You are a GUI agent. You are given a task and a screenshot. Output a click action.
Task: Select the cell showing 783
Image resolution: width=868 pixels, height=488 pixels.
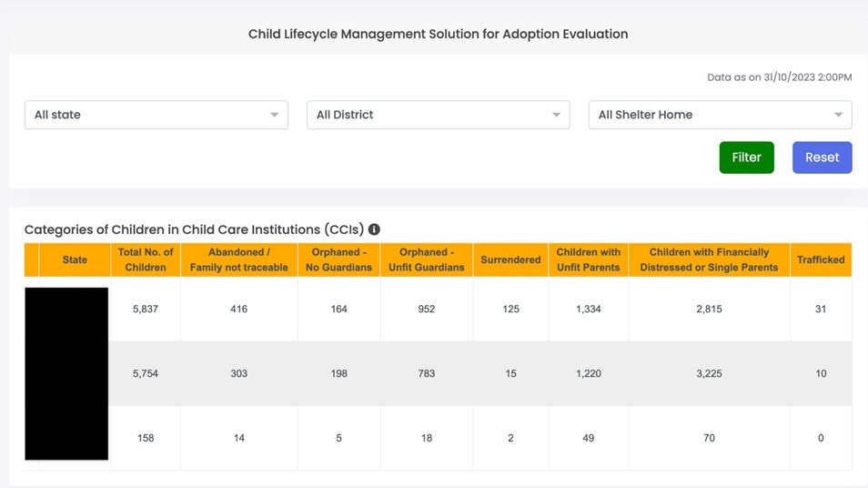pyautogui.click(x=426, y=373)
